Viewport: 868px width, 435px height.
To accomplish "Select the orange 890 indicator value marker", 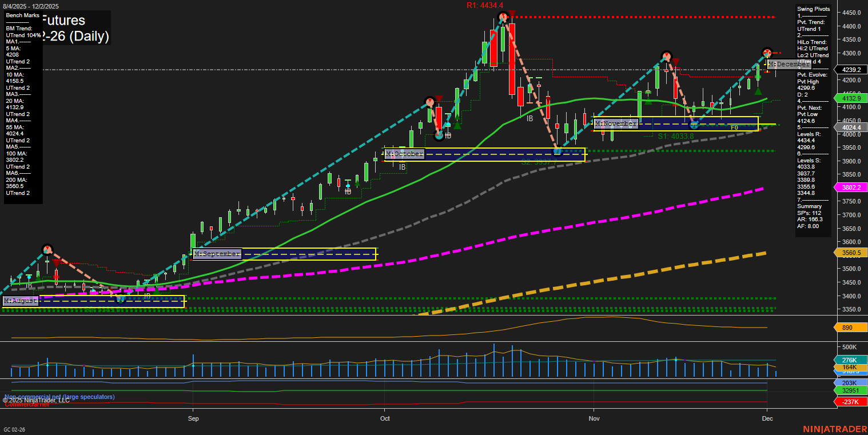I will (x=851, y=328).
